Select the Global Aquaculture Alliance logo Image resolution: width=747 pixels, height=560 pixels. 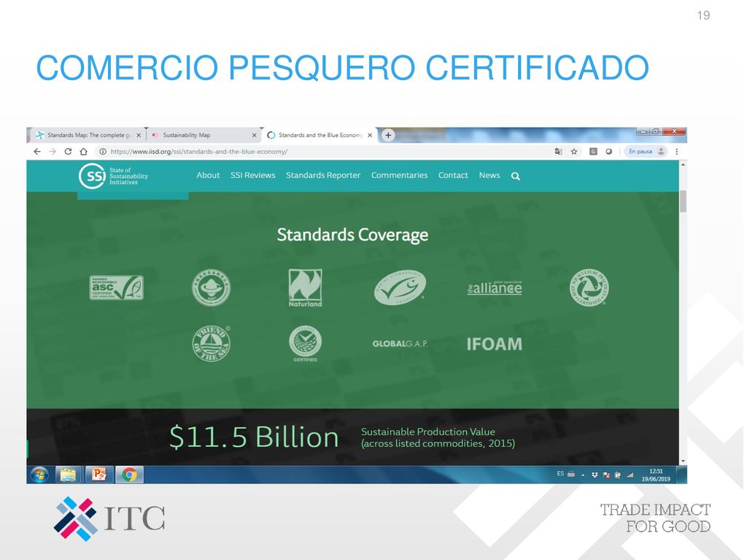495,287
